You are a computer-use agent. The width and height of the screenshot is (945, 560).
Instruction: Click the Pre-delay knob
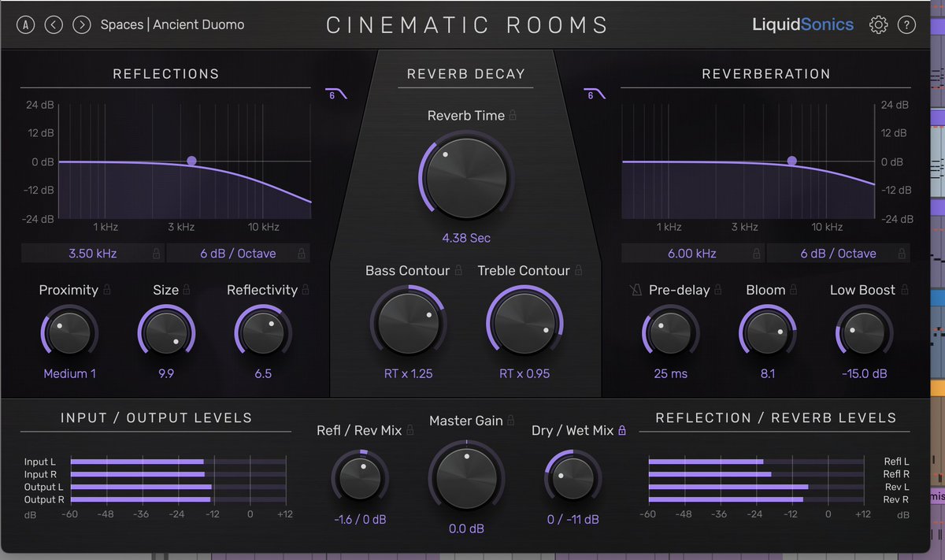click(x=670, y=333)
